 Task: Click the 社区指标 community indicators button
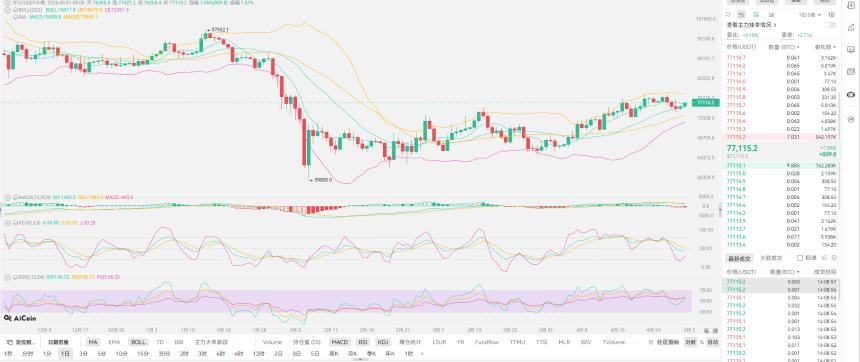pyautogui.click(x=663, y=342)
